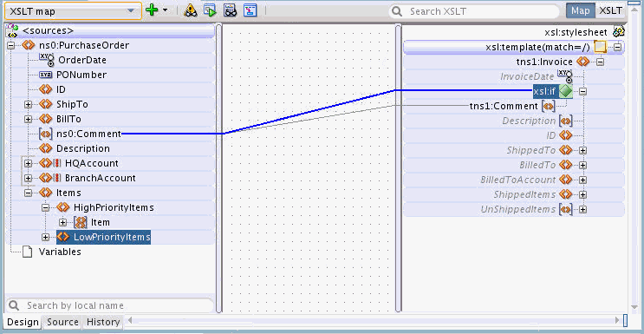Viewport: 644px width, 334px height.
Task: Switch to XSLT view toggle
Action: click(x=610, y=11)
